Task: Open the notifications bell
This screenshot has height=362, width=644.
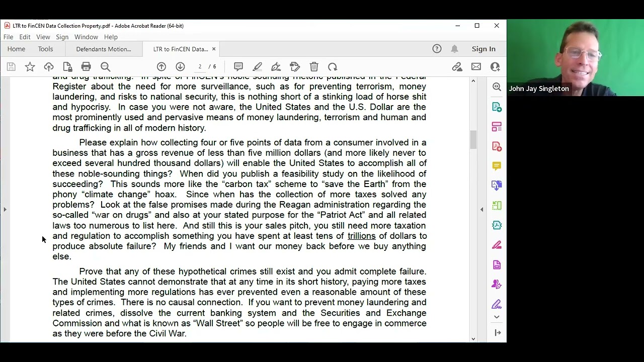Action: coord(454,49)
